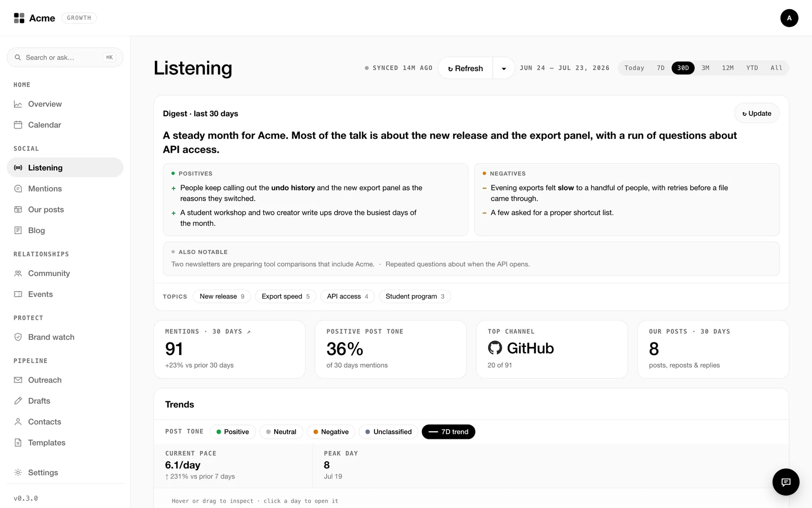The width and height of the screenshot is (812, 508).
Task: Open the Community people icon
Action: (18, 273)
